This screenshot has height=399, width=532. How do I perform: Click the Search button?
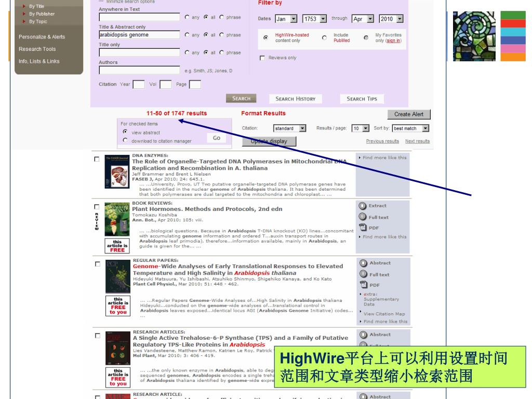[x=241, y=98]
